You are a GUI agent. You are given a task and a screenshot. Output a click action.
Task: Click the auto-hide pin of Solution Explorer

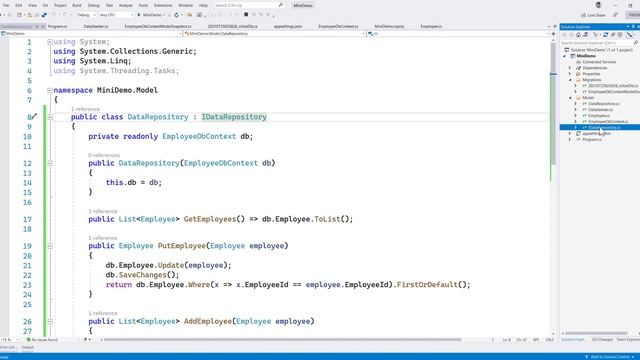click(x=633, y=27)
